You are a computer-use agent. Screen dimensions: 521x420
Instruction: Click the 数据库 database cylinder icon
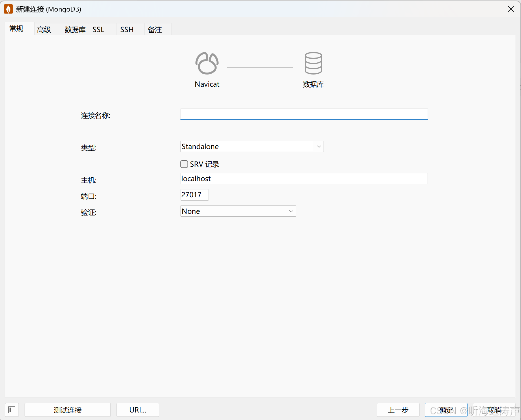click(x=313, y=63)
